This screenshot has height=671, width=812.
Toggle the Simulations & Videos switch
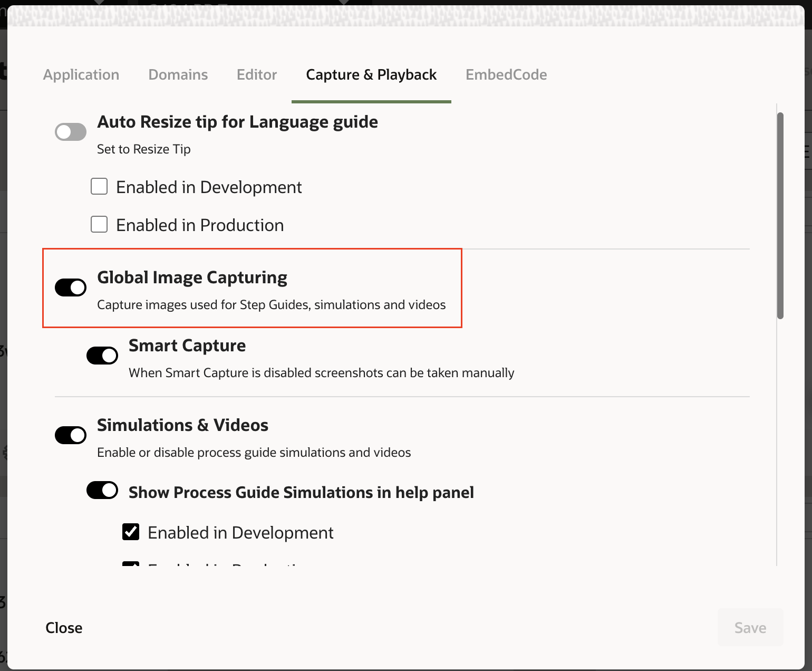[71, 435]
